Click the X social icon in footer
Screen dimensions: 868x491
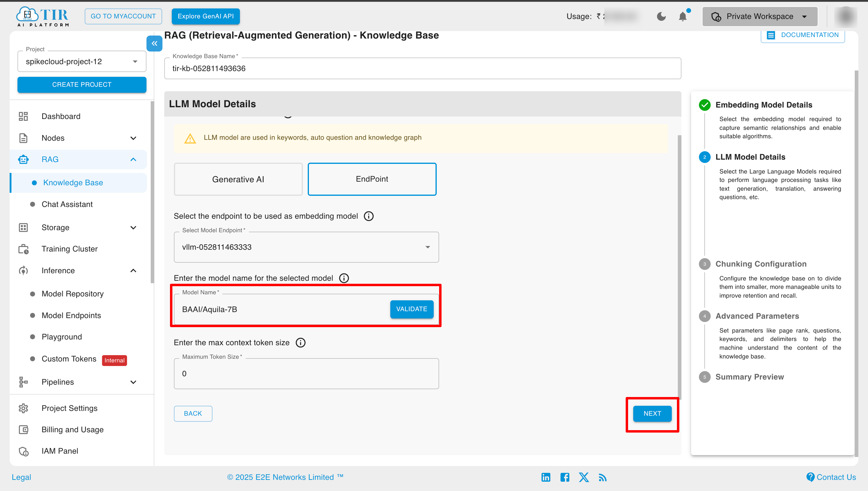click(583, 477)
